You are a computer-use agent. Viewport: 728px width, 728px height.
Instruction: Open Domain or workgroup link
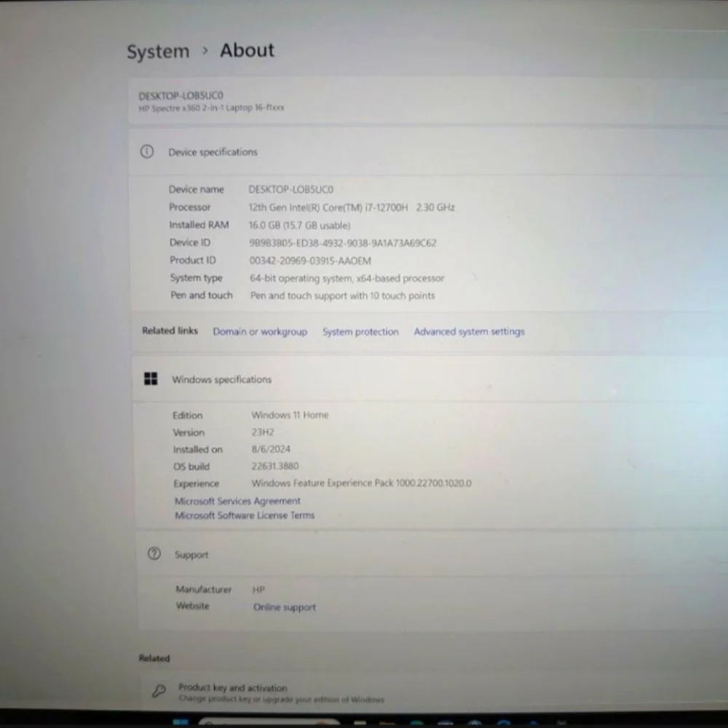click(x=260, y=331)
